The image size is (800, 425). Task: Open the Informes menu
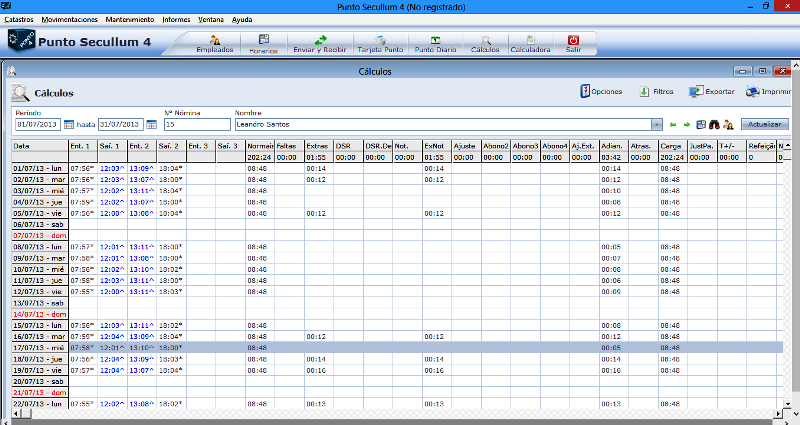tap(180, 19)
